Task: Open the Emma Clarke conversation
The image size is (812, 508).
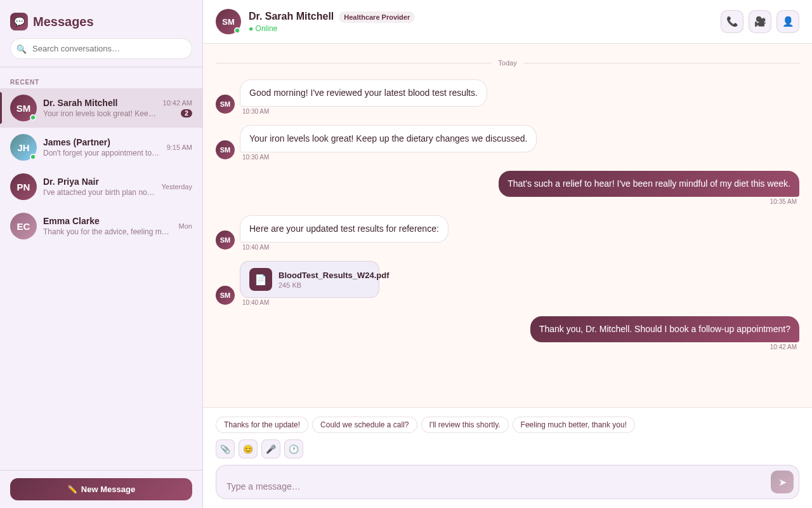Action: tap(101, 226)
